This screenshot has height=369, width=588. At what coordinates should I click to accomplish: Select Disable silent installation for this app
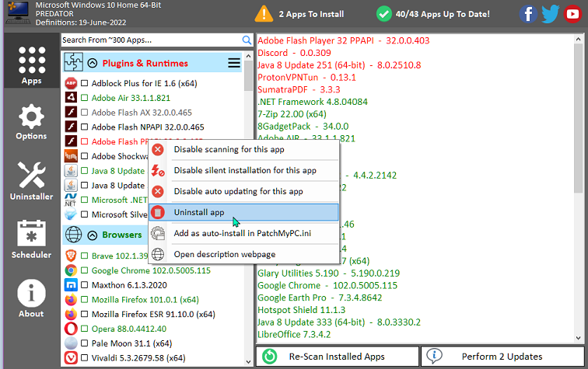[243, 170]
